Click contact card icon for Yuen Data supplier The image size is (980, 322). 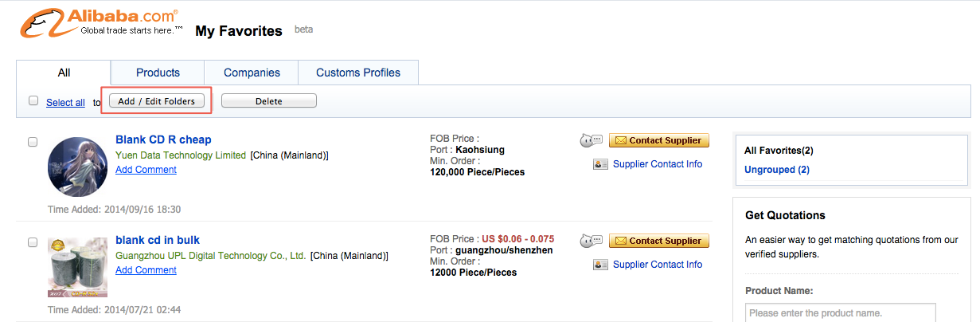pos(600,164)
